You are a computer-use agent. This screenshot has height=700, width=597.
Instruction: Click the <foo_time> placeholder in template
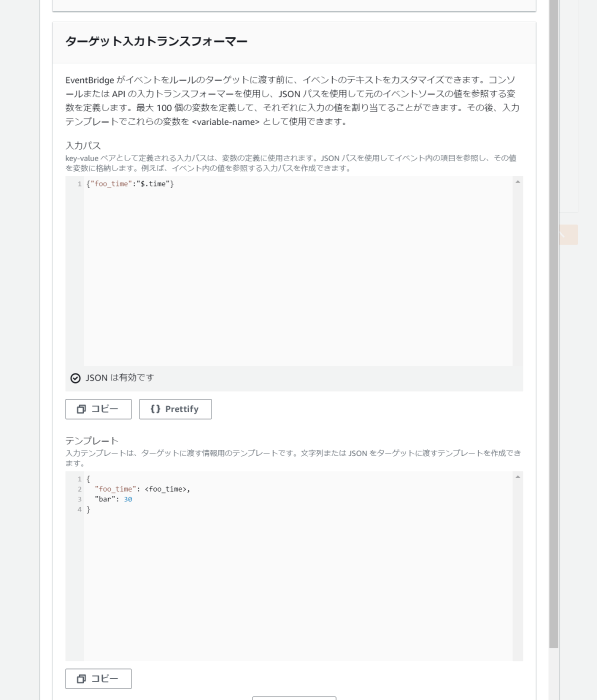pyautogui.click(x=165, y=489)
